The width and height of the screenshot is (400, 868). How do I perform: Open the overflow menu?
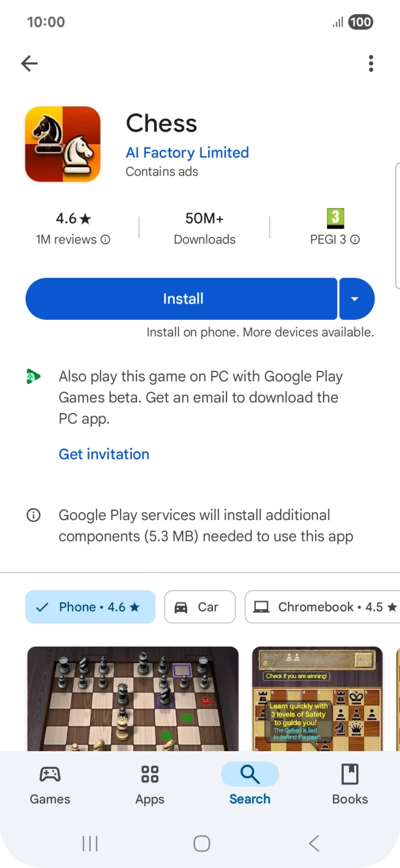371,63
